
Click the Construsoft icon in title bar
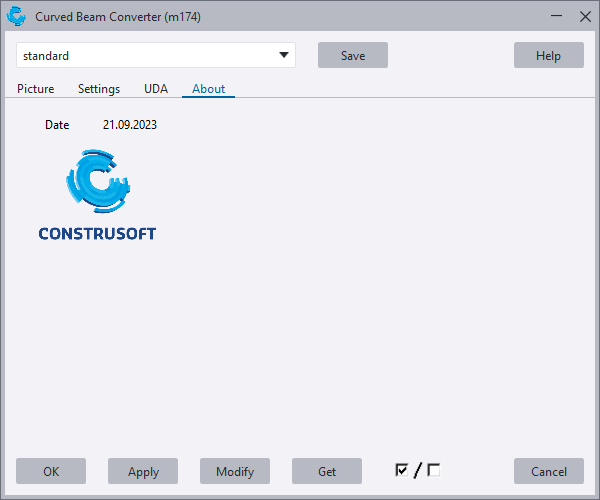pos(16,16)
